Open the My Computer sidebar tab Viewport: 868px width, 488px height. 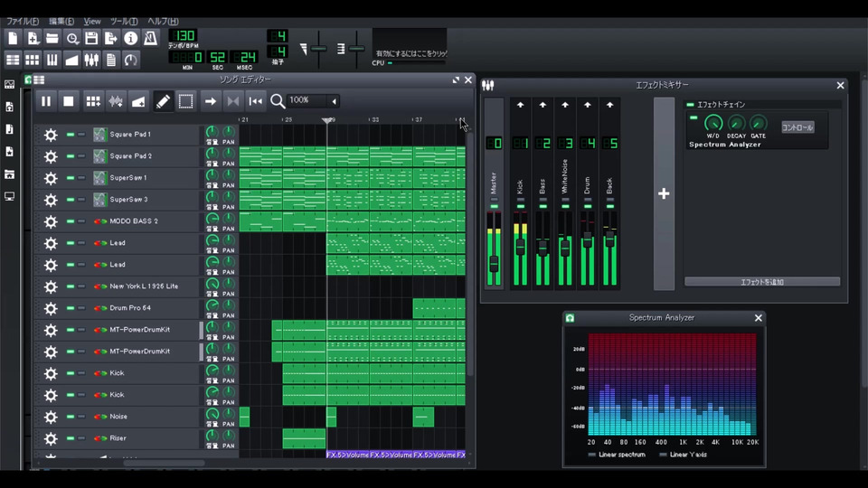coord(9,196)
